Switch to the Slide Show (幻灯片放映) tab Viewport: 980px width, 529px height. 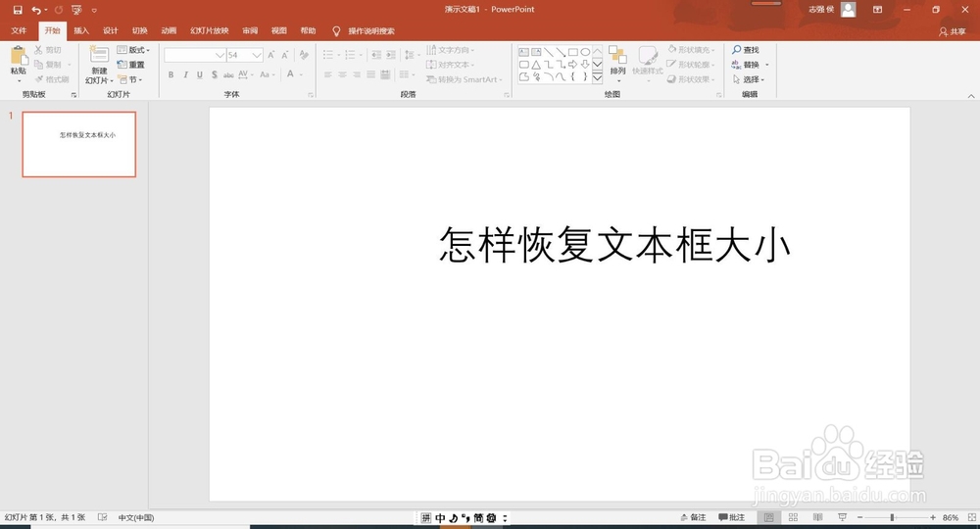pos(210,30)
